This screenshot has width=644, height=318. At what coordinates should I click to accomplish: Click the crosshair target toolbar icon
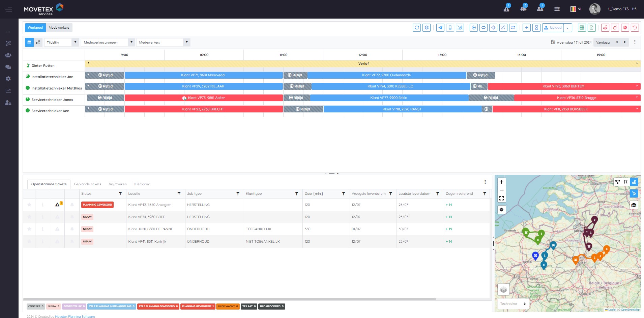click(x=493, y=28)
